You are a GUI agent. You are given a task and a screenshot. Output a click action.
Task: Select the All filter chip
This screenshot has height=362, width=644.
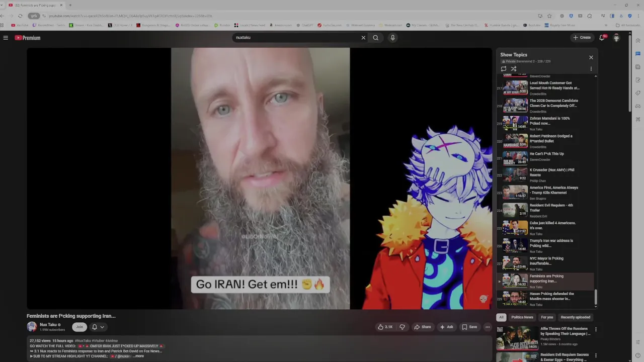click(x=501, y=317)
